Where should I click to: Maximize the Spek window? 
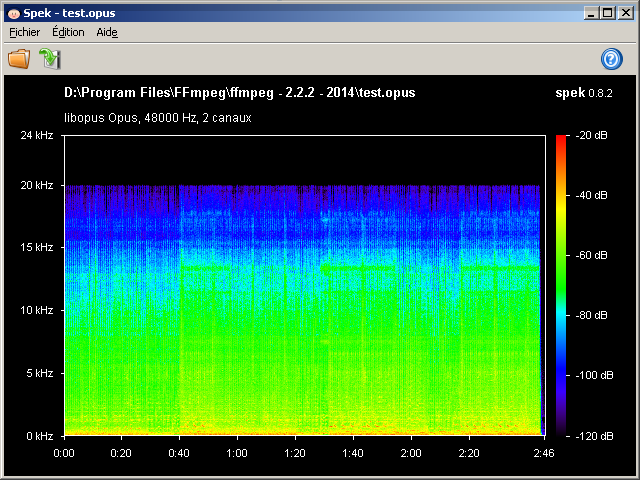(608, 13)
